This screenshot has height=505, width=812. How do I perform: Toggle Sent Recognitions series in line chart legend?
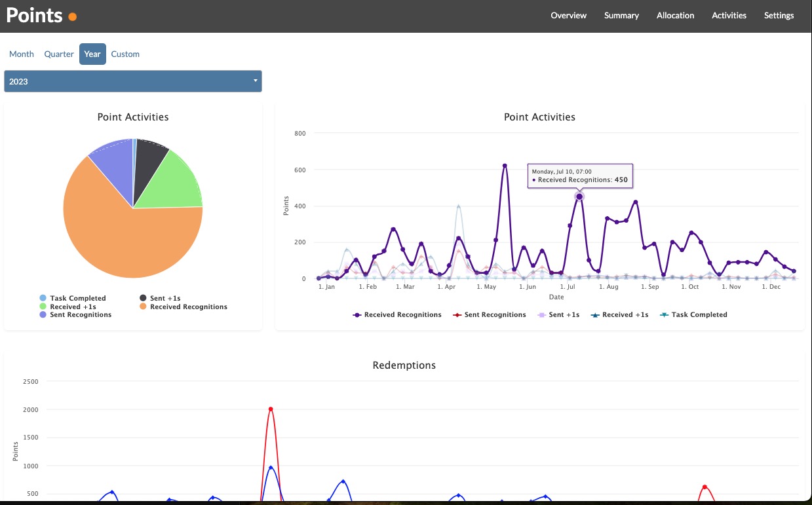point(489,315)
